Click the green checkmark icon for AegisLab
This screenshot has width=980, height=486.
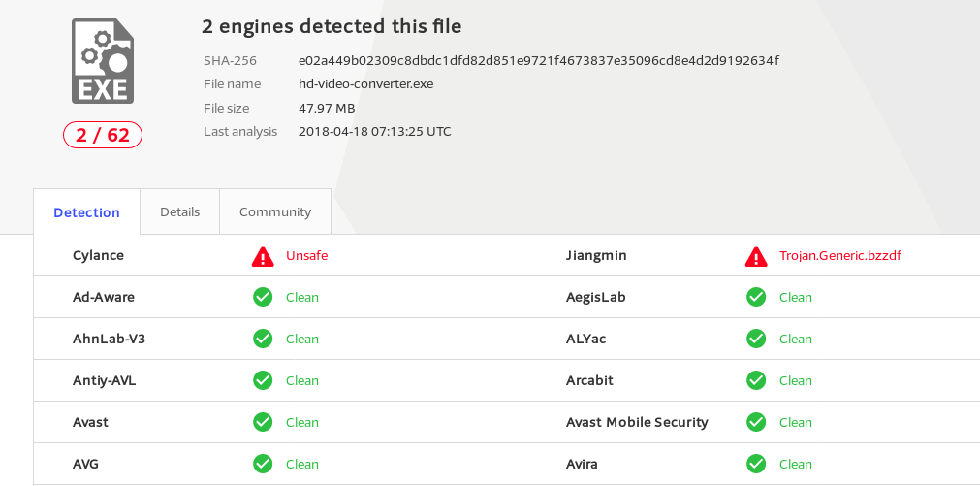[x=756, y=297]
